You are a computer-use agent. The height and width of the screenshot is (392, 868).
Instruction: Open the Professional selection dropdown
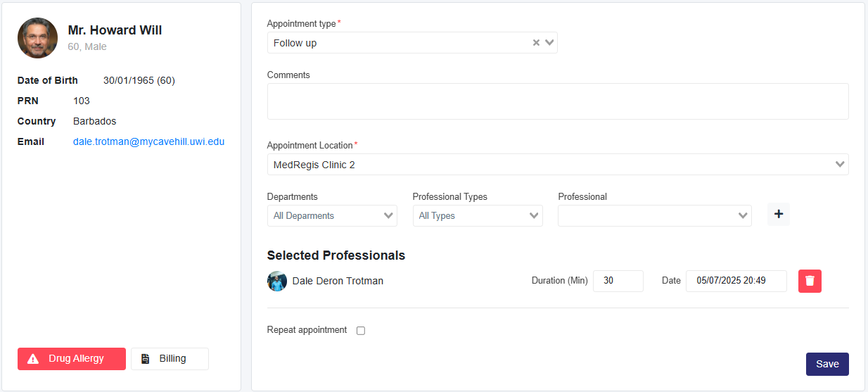click(x=654, y=216)
